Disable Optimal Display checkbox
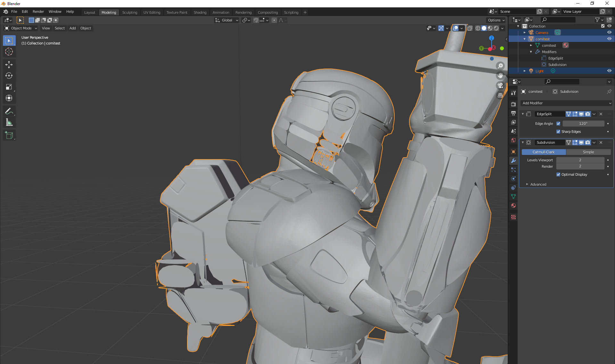 558,174
